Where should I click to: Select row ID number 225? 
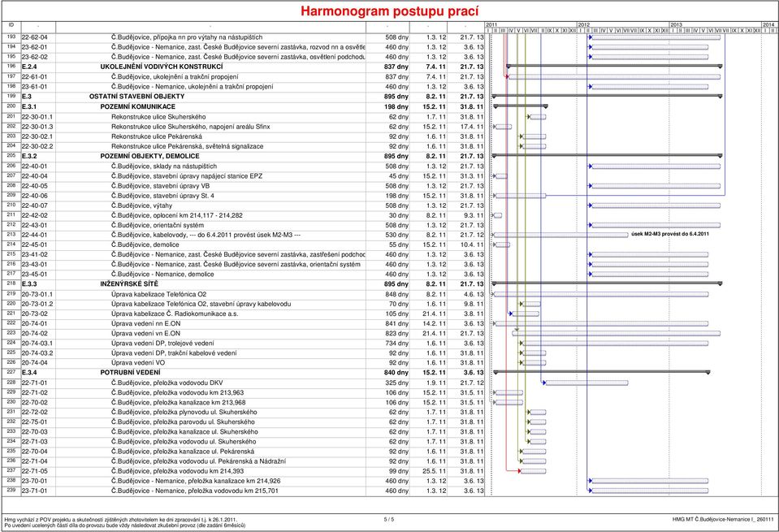tap(11, 353)
